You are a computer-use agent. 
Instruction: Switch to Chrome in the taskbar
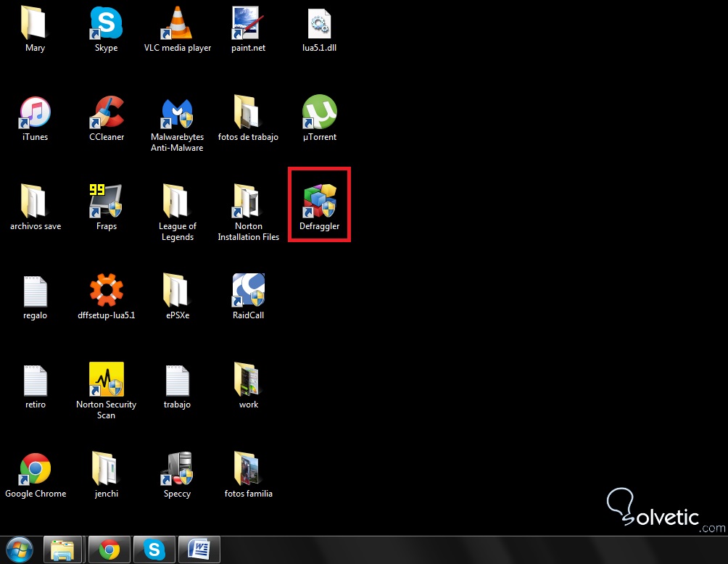point(109,550)
